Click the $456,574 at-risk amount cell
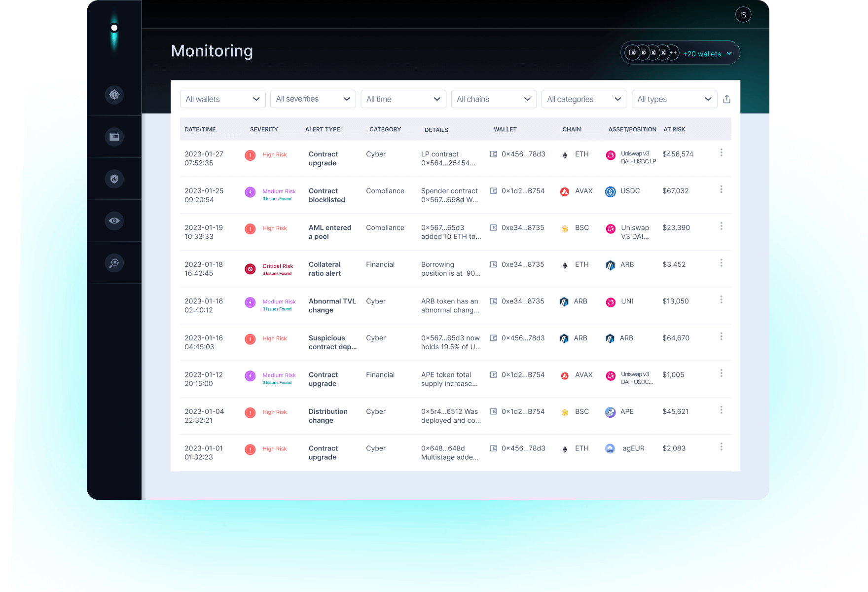 pos(678,154)
